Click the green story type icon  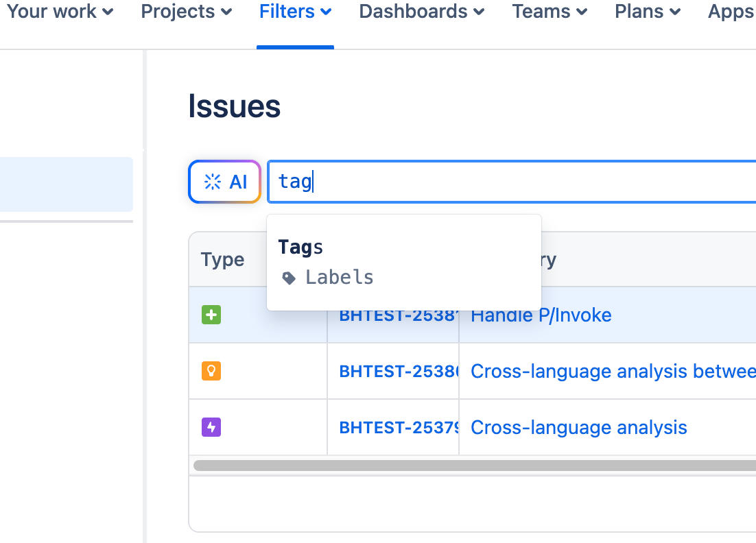point(211,315)
